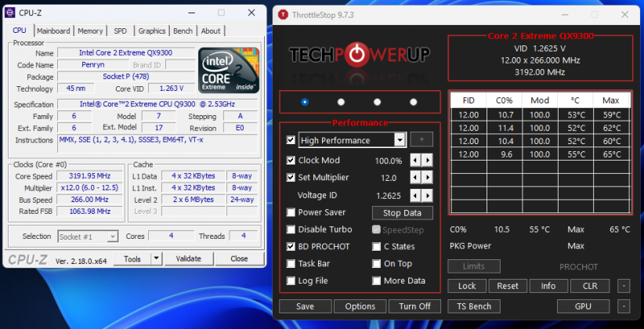The height and width of the screenshot is (329, 644).
Task: Click the Intel Core 2 Extreme logo
Action: point(228,69)
